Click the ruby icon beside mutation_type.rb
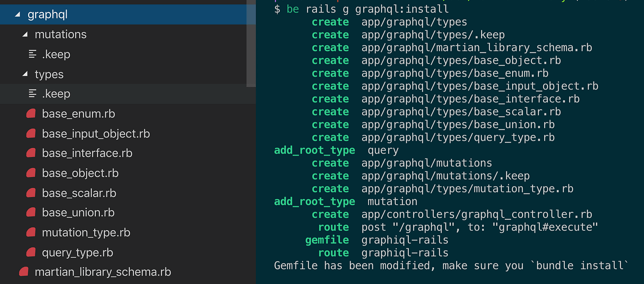Viewport: 644px width, 284px height. tap(31, 232)
